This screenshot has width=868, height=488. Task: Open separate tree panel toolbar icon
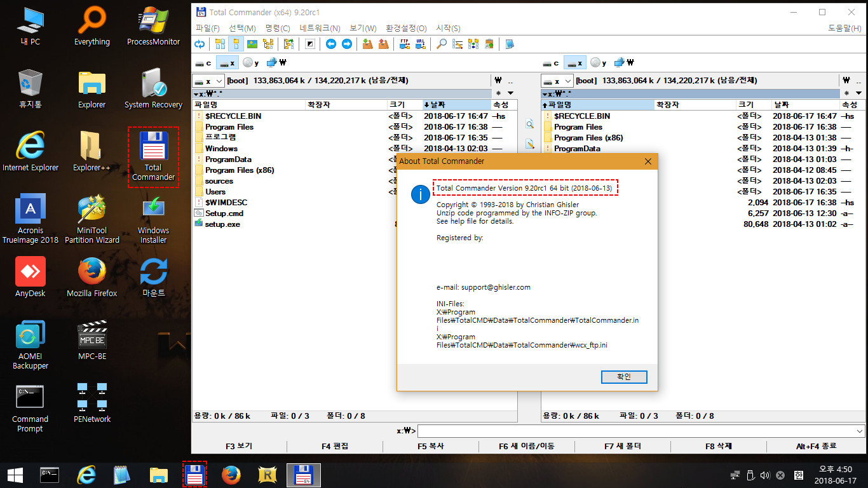[x=288, y=44]
